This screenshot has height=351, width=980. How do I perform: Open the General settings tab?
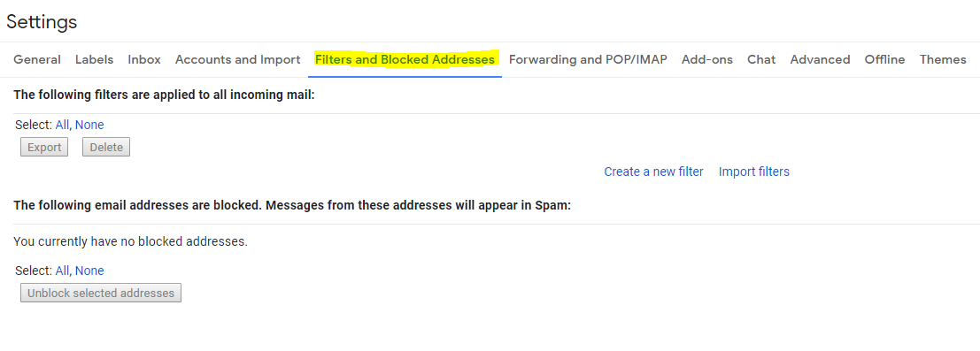pos(37,59)
